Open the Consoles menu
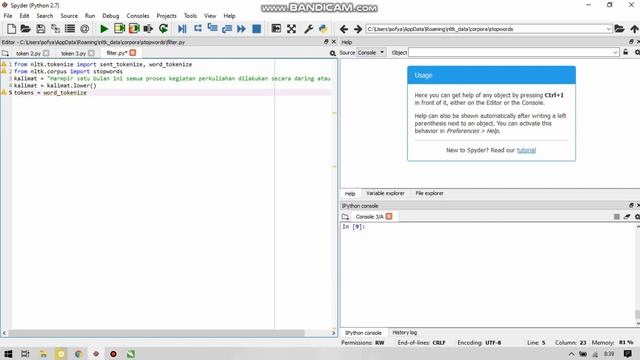This screenshot has height=360, width=640. click(138, 16)
